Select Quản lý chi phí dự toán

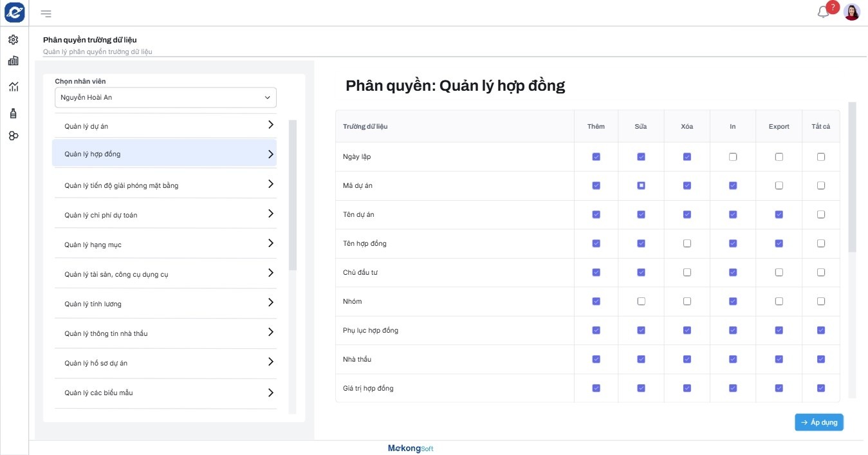coord(101,215)
